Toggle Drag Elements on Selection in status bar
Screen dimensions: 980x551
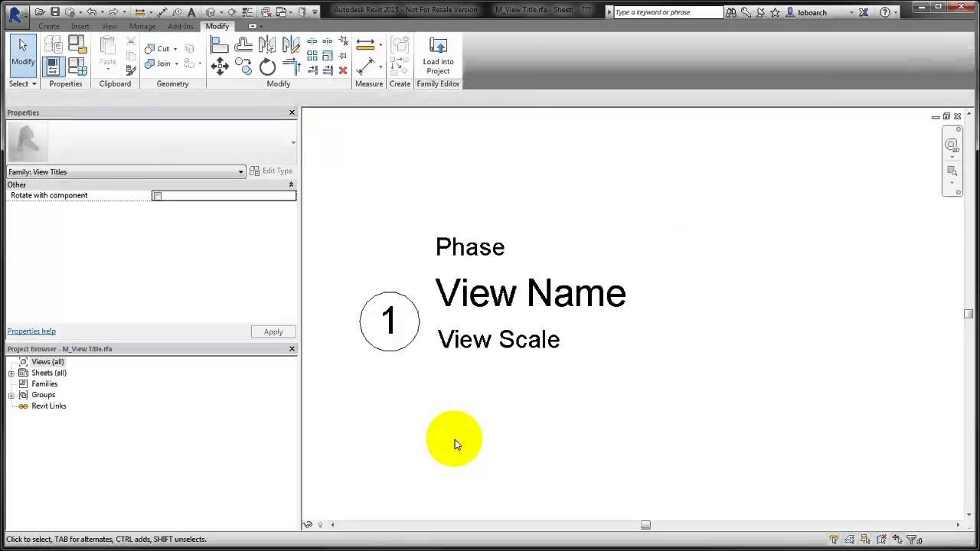point(897,540)
